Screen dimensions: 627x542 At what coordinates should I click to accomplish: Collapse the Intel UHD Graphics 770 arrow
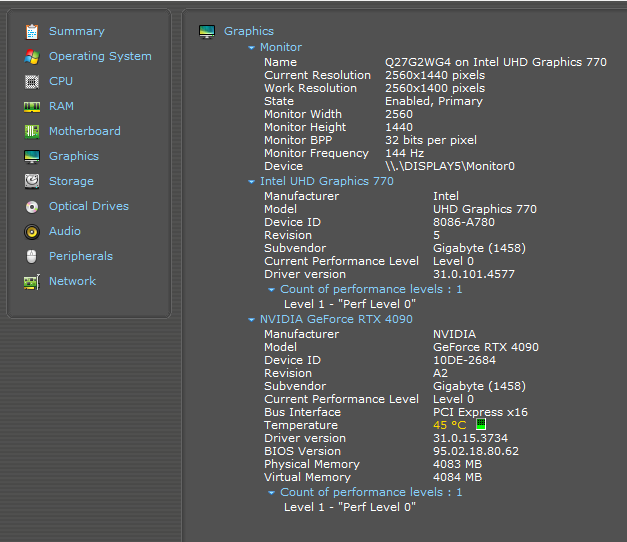[251, 182]
